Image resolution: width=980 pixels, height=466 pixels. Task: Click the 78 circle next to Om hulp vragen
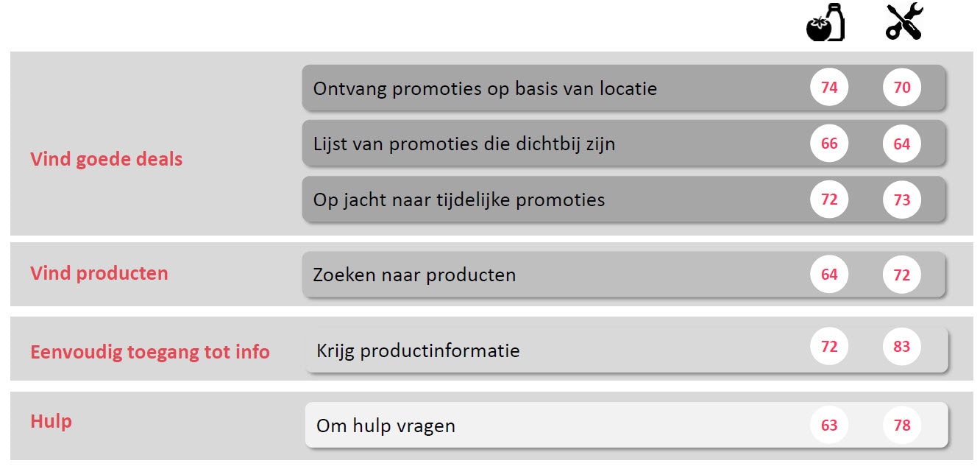902,426
